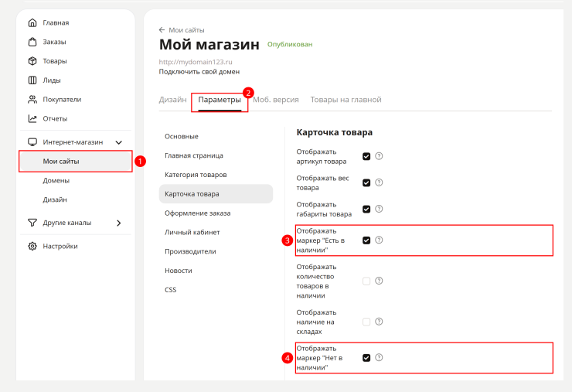Uncheck Отображать вес товара checkbox
The image size is (572, 392).
(x=366, y=182)
